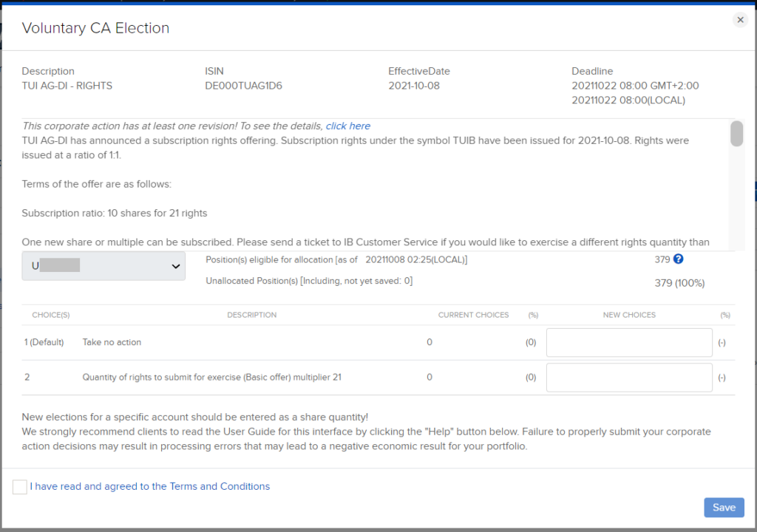Click the Terms of the offer line
Screen dimensions: 757x532
click(97, 184)
